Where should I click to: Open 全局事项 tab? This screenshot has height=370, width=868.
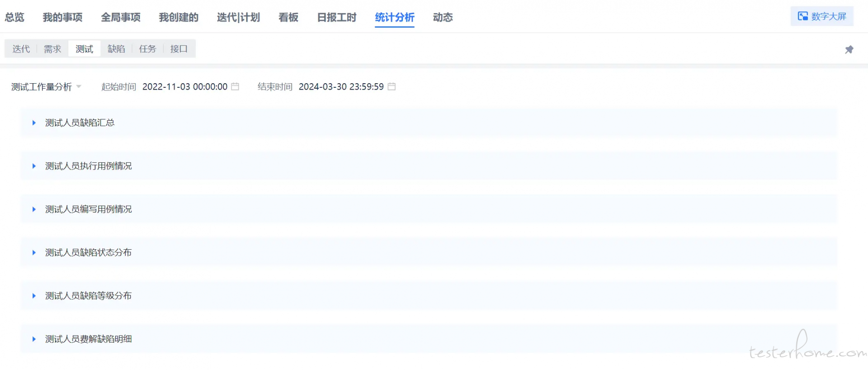coord(121,17)
